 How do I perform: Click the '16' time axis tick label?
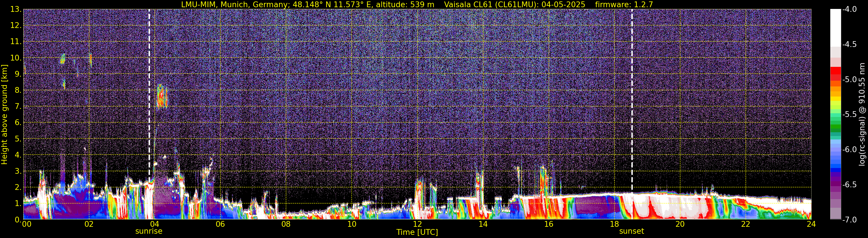[549, 224]
